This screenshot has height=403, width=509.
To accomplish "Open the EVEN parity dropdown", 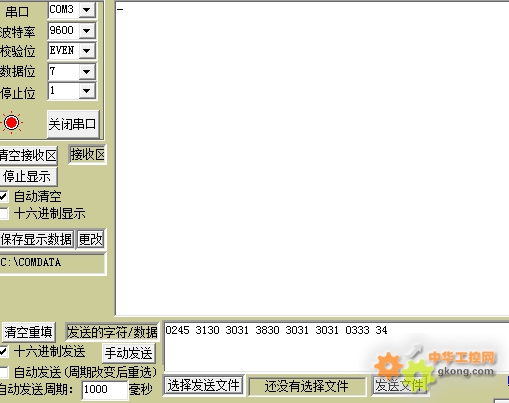I will tap(87, 51).
